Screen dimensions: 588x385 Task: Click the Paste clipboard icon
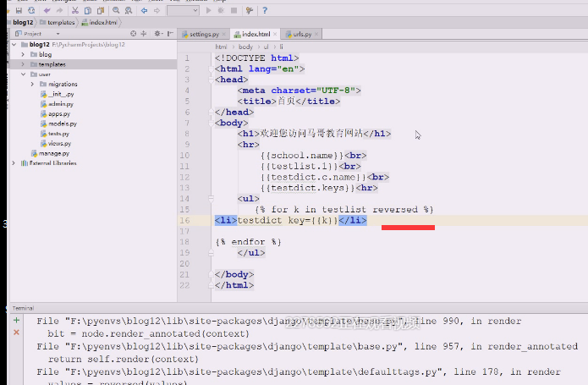[x=101, y=10]
